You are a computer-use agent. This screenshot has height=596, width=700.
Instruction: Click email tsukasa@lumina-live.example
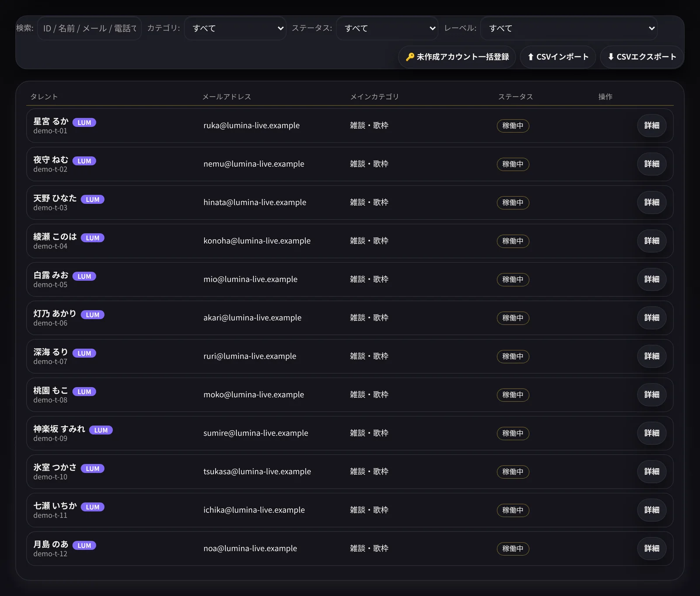click(257, 472)
